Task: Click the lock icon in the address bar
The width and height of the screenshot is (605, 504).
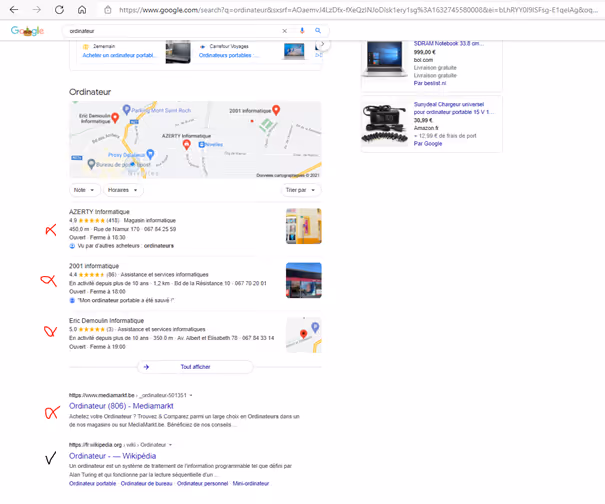Action: point(108,10)
